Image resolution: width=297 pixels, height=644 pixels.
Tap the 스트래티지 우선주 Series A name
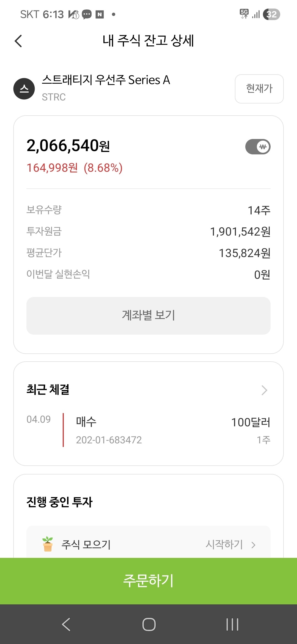[106, 80]
